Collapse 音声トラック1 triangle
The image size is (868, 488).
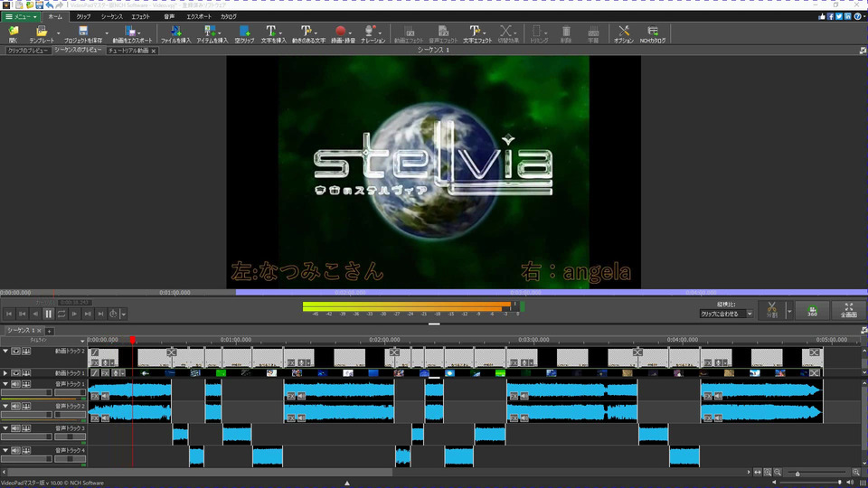coord(5,385)
